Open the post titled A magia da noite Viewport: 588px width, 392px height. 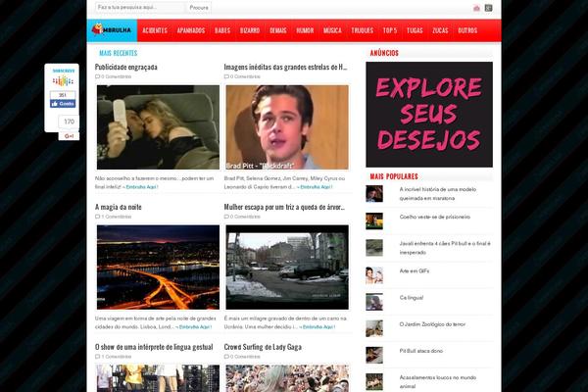tap(119, 207)
